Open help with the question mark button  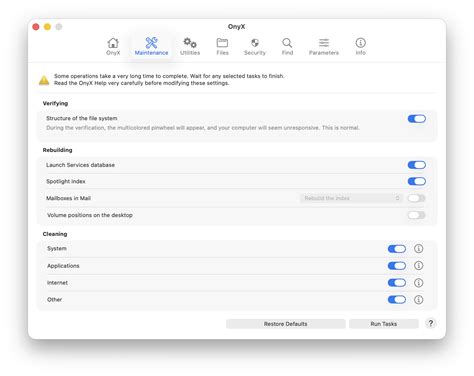coord(431,323)
